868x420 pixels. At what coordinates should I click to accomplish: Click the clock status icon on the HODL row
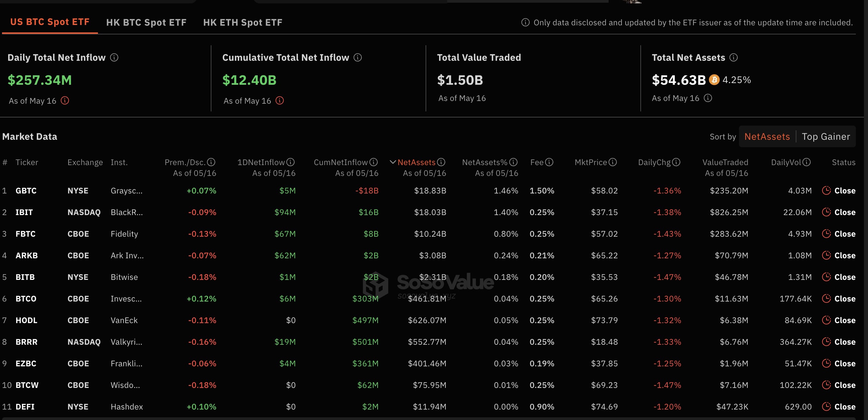click(826, 320)
